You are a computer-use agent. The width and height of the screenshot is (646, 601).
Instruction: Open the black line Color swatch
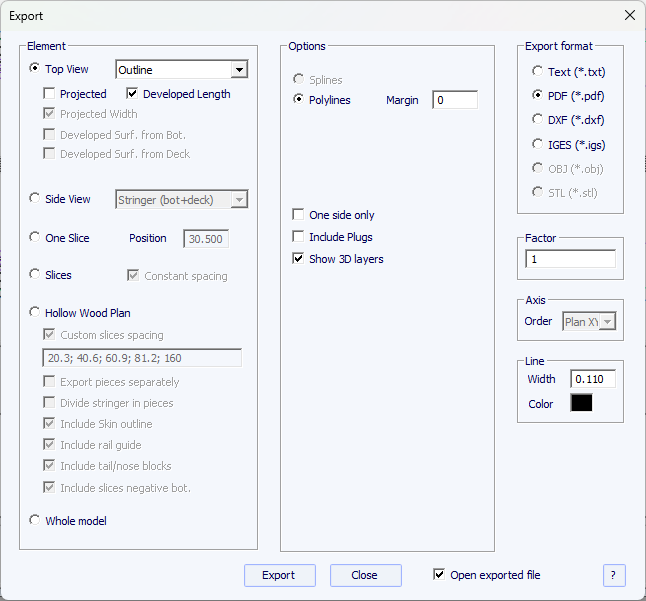(x=581, y=403)
